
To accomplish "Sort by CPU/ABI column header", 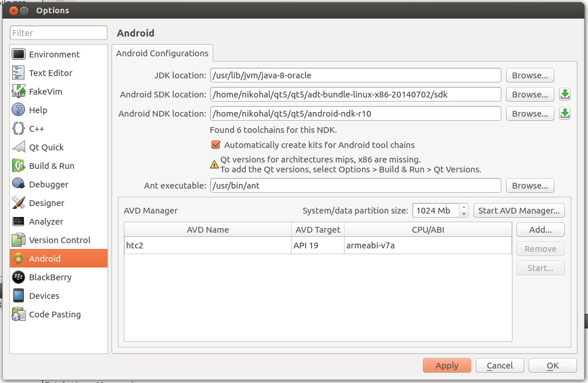I will coord(428,229).
